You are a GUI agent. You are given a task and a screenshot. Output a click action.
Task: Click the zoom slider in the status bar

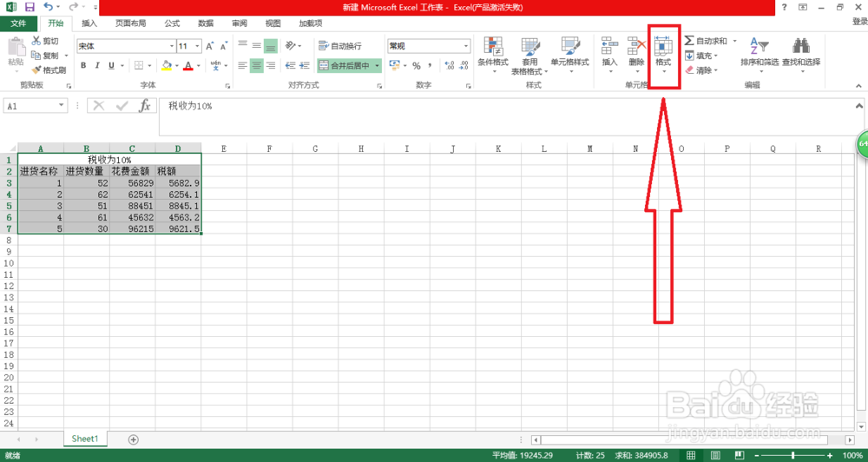[x=793, y=455]
